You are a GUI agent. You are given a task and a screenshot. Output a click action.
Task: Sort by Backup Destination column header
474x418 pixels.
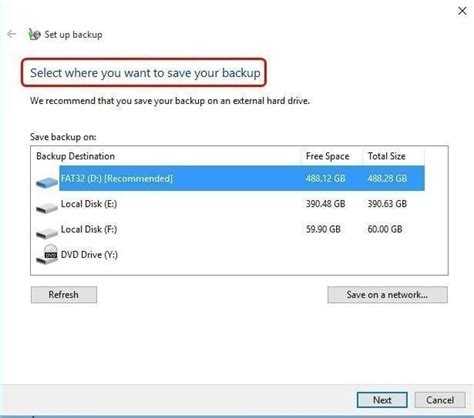[75, 156]
